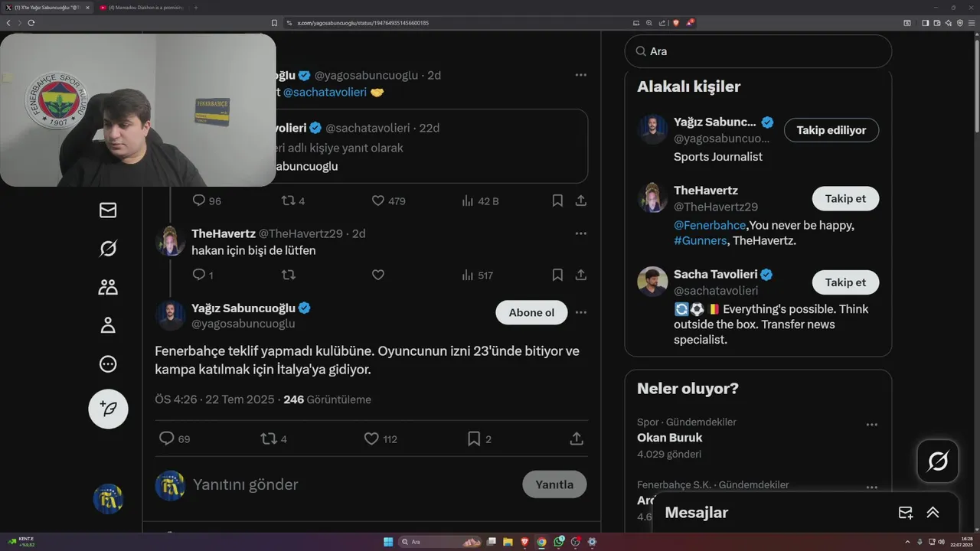Open File Explorer from the taskbar
980x551 pixels.
click(x=508, y=542)
